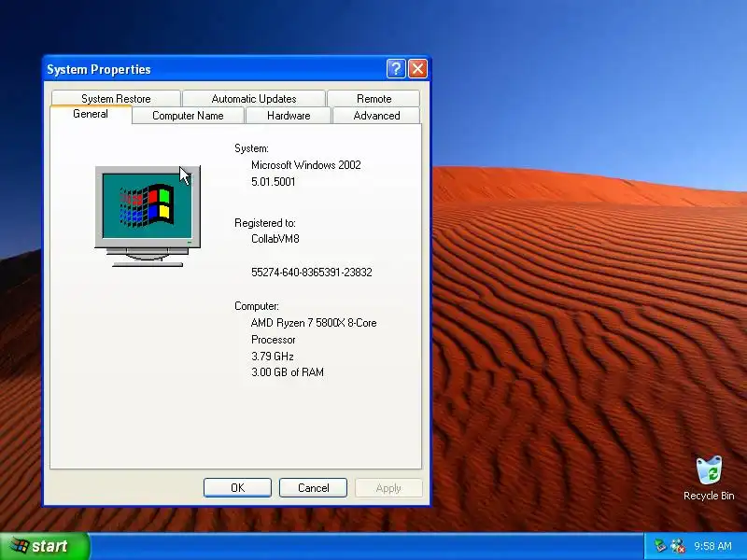Screen dimensions: 747x560
Task: Select the General tab
Action: (x=91, y=114)
